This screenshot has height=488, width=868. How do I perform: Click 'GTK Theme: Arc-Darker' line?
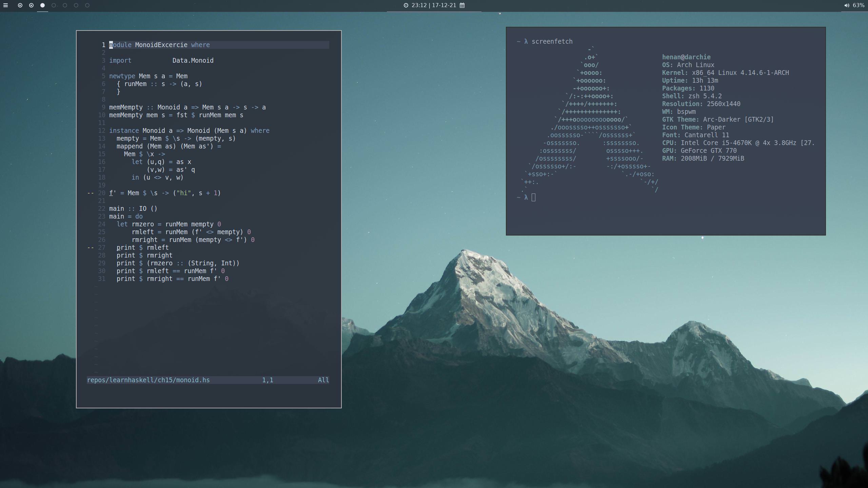click(x=718, y=119)
